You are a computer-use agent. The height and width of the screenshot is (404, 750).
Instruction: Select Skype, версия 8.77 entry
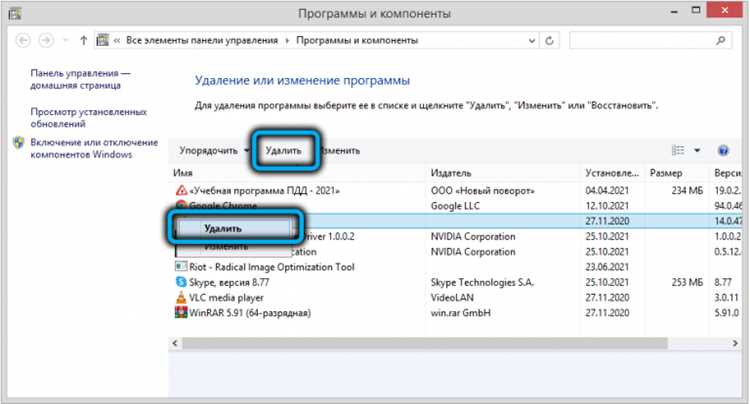tap(229, 282)
